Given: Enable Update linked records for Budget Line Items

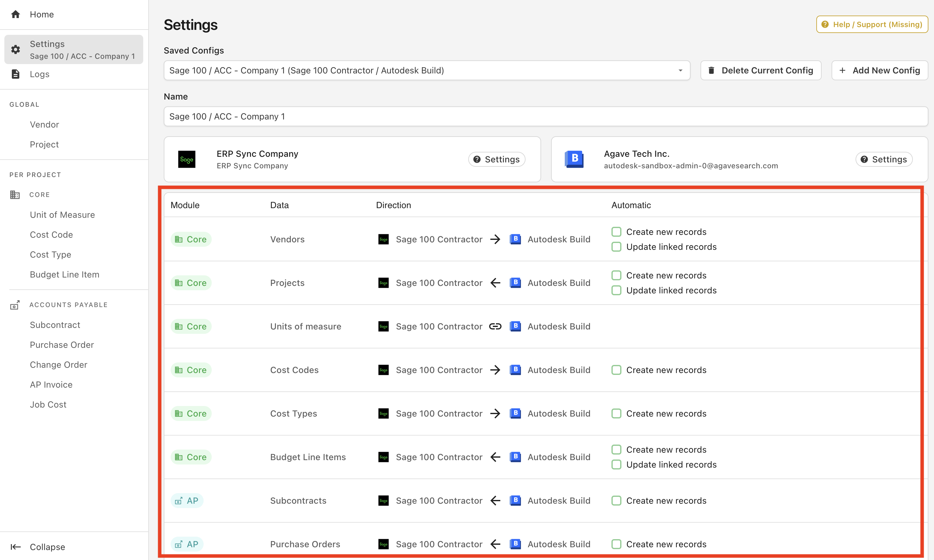Looking at the screenshot, I should [x=616, y=464].
